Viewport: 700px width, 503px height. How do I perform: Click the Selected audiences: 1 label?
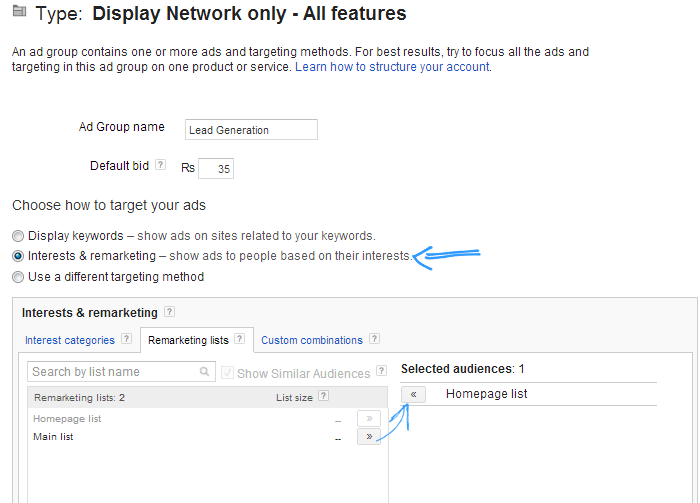coord(462,369)
